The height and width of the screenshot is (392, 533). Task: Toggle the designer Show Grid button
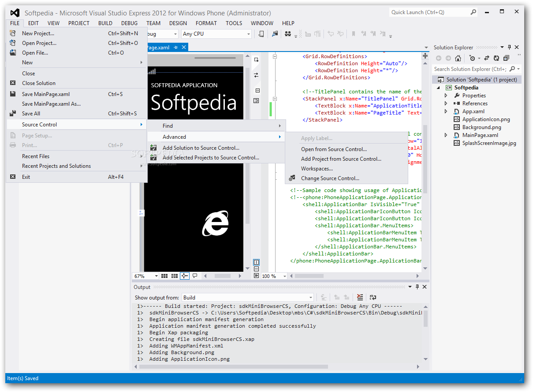coord(164,276)
